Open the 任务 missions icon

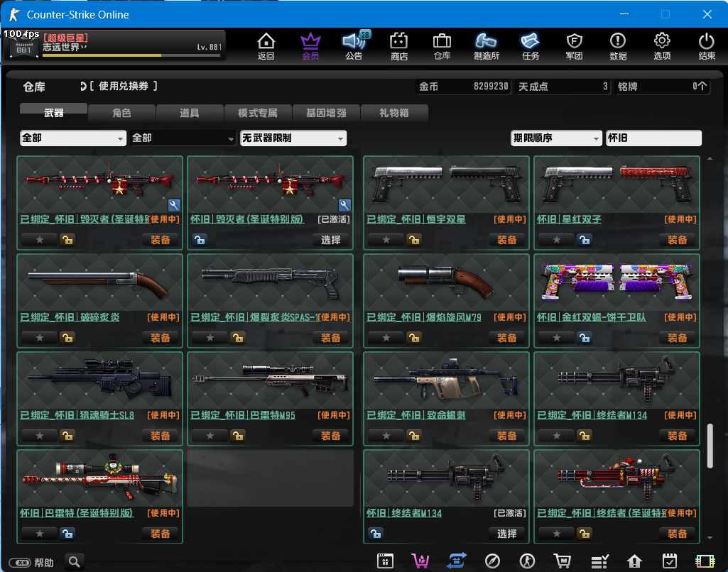click(531, 46)
